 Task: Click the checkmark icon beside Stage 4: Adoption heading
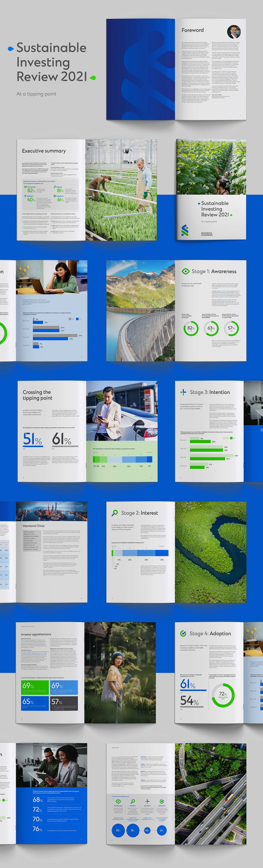[183, 633]
